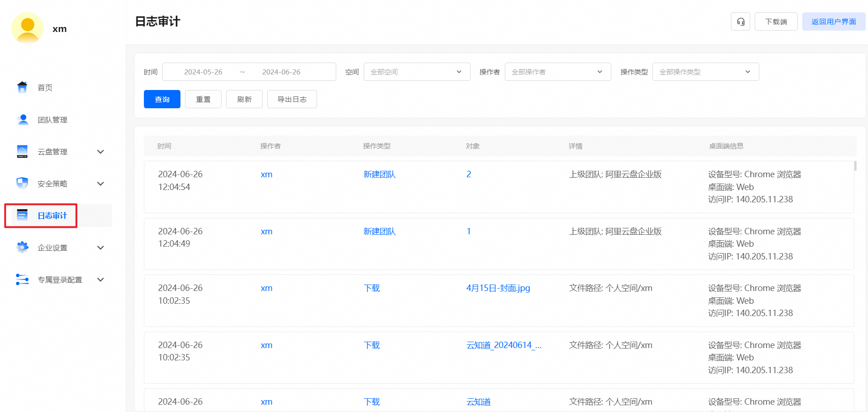Select 安全策略 menu item
The width and height of the screenshot is (868, 412).
tap(53, 184)
